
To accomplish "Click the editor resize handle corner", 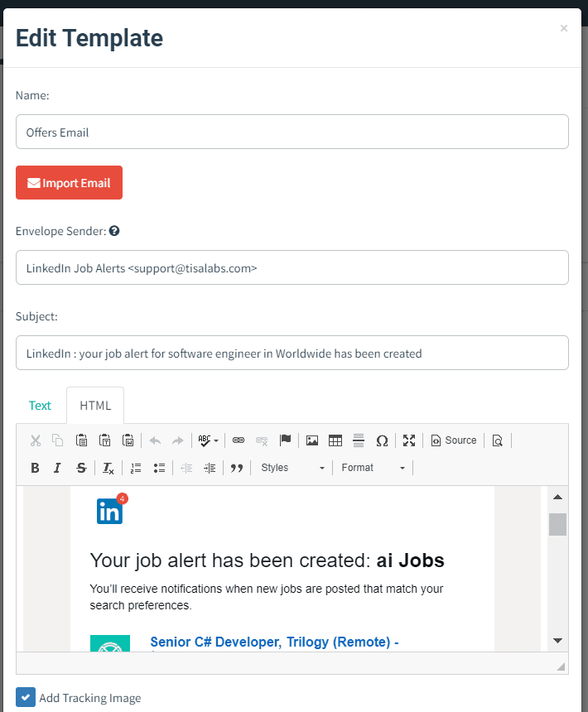I will tap(561, 666).
